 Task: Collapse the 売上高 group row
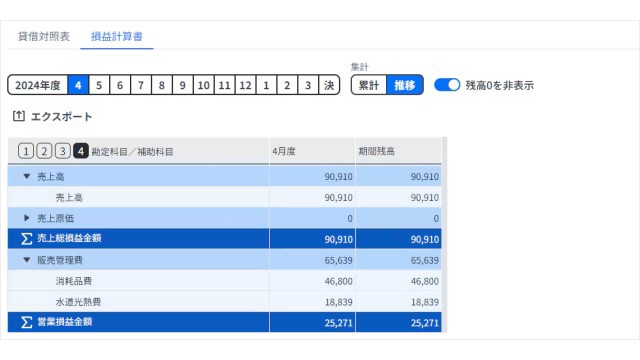27,176
